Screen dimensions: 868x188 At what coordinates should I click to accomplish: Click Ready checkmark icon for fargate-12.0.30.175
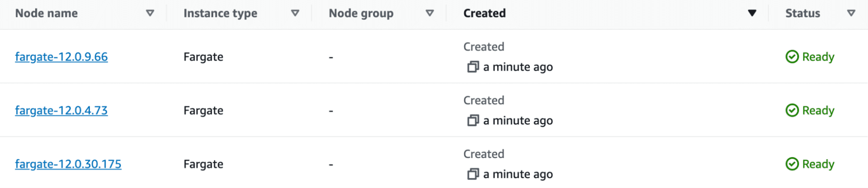(792, 164)
